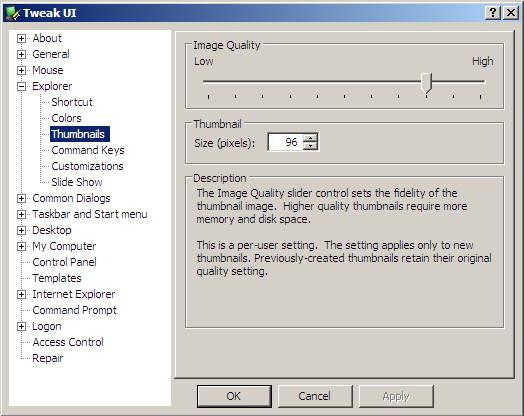Click the Tweak UI title bar icon

pyautogui.click(x=13, y=13)
